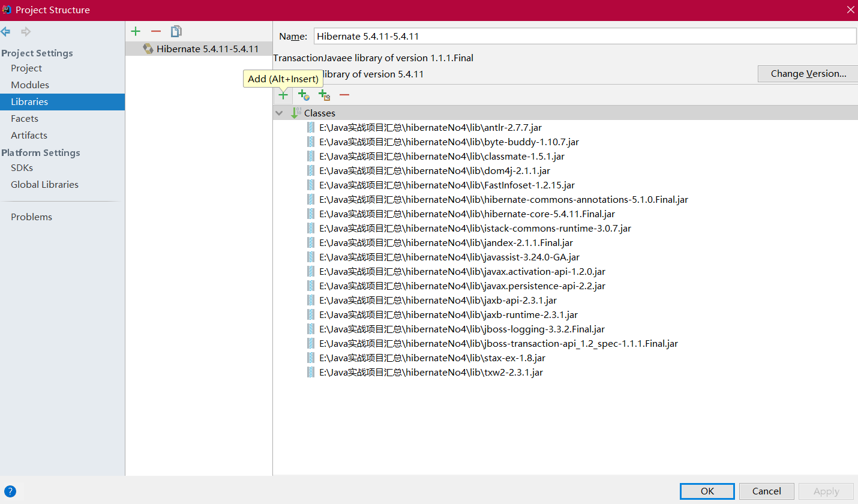The height and width of the screenshot is (504, 858).
Task: Select the Classes tree node label
Action: (320, 113)
